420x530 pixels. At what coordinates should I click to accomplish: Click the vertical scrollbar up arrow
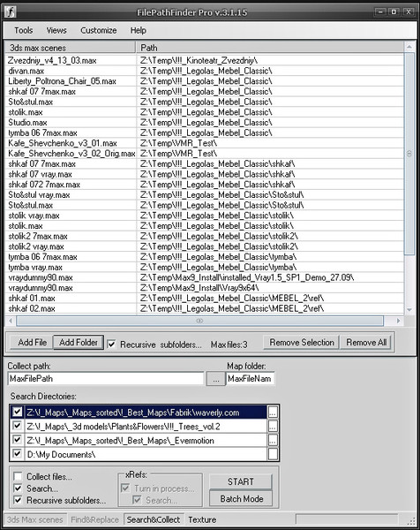[x=409, y=47]
